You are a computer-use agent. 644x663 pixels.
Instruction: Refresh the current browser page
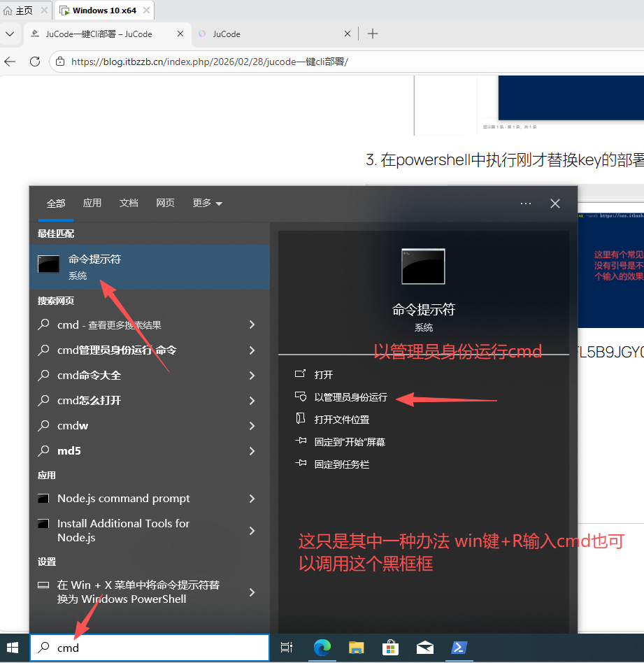[x=35, y=62]
